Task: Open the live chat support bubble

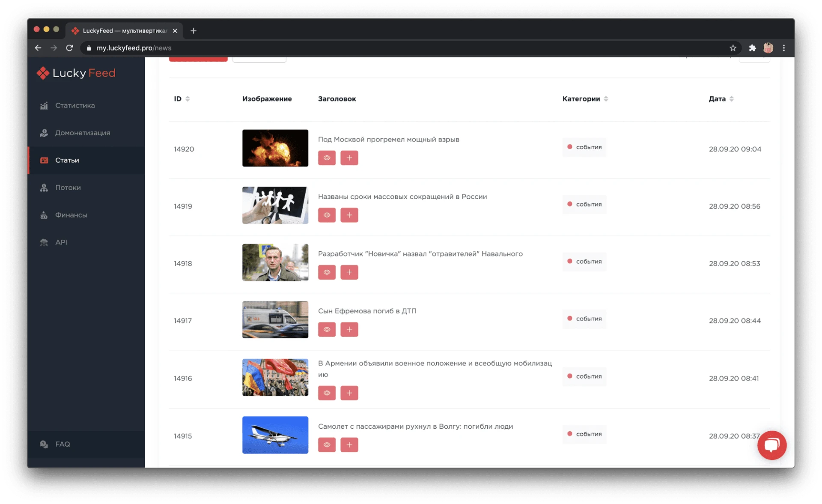Action: pyautogui.click(x=771, y=445)
